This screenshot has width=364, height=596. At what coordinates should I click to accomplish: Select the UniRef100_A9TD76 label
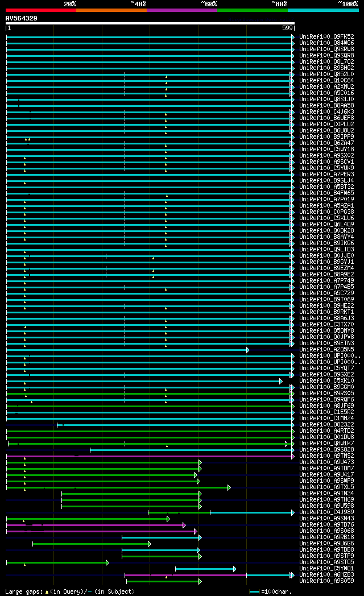[x=326, y=524]
